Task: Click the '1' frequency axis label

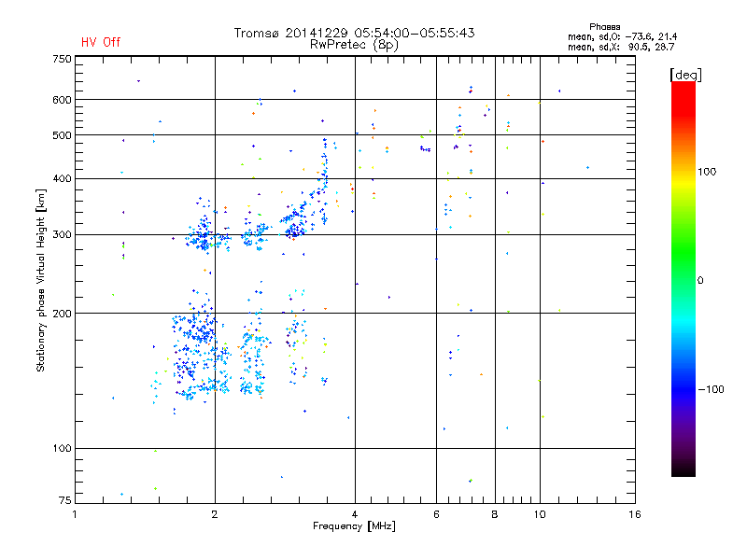Action: pos(75,514)
